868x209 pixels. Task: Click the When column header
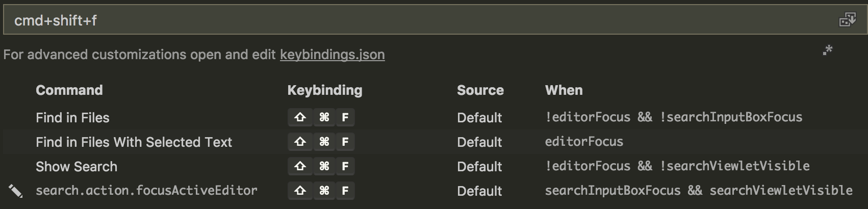point(564,90)
